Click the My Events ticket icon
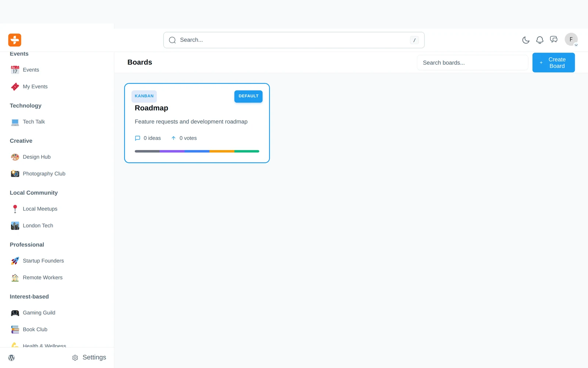Image resolution: width=588 pixels, height=368 pixels. pos(15,87)
